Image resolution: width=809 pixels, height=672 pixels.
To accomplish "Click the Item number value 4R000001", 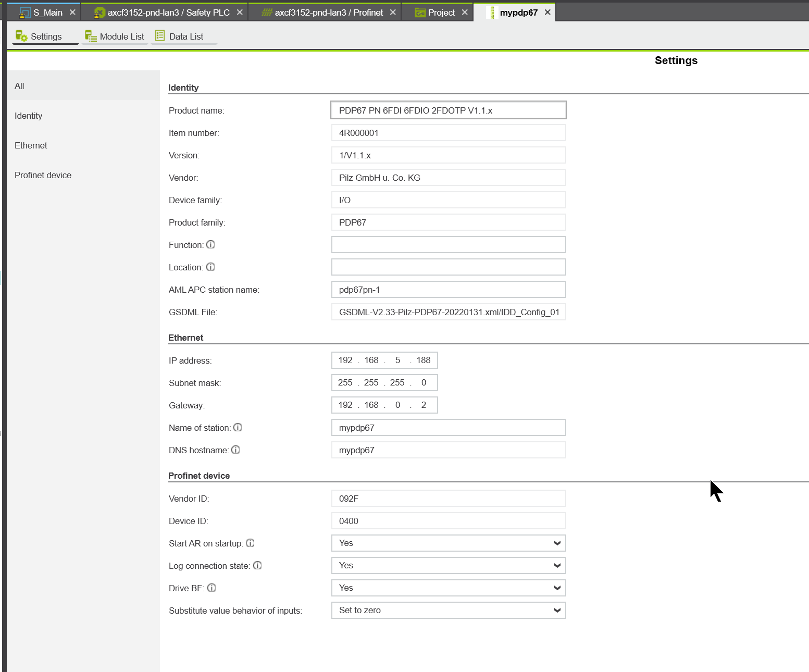I will pos(449,132).
